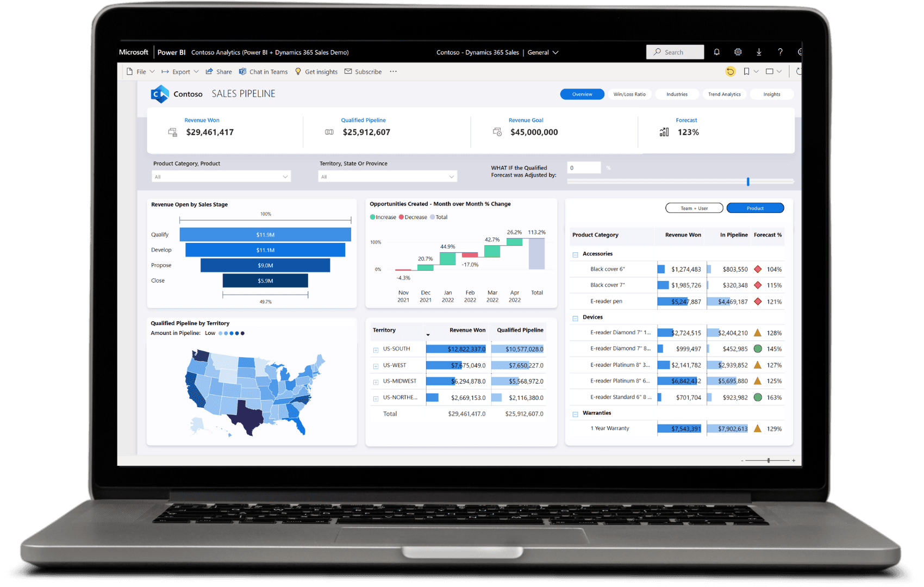Viewport: 924px width, 587px height.
Task: Click E-reader Standard green circle indicator
Action: (758, 397)
